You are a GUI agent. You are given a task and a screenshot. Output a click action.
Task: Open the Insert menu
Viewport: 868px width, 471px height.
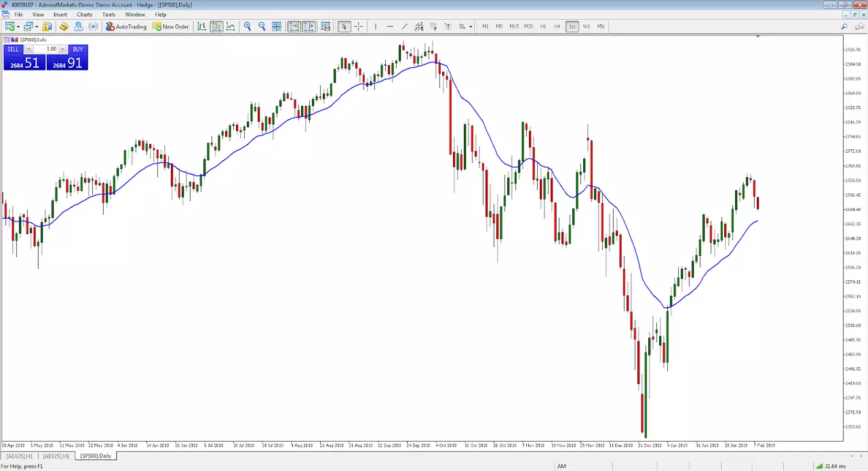pyautogui.click(x=60, y=14)
